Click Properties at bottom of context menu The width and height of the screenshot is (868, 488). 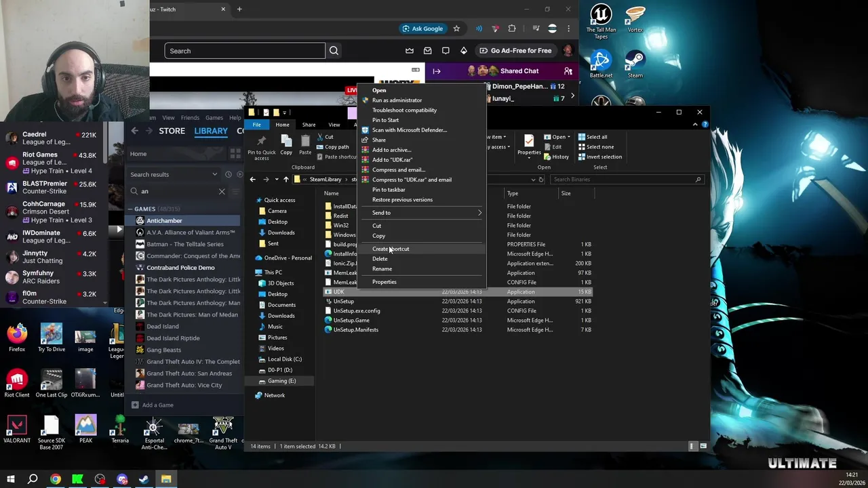(x=384, y=282)
